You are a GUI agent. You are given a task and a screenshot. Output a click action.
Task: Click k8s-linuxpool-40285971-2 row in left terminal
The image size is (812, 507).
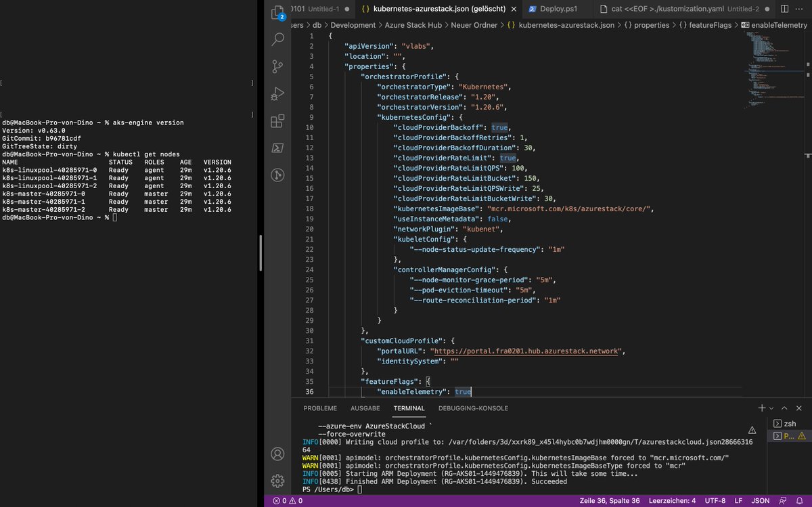tap(116, 185)
